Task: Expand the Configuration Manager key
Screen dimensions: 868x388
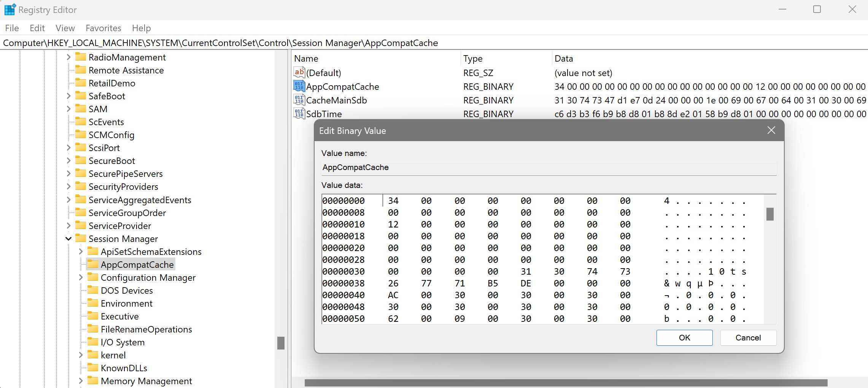Action: (81, 277)
